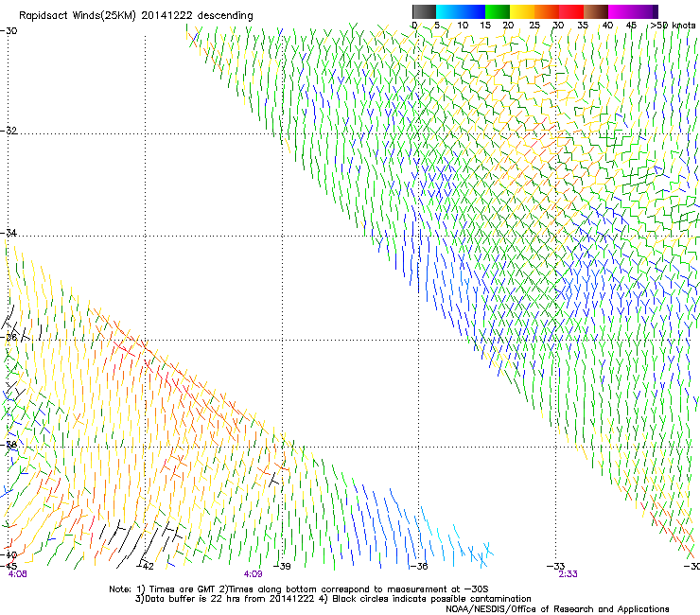Click the note line '3)Data buffer is 22 hrs'

coord(333,599)
